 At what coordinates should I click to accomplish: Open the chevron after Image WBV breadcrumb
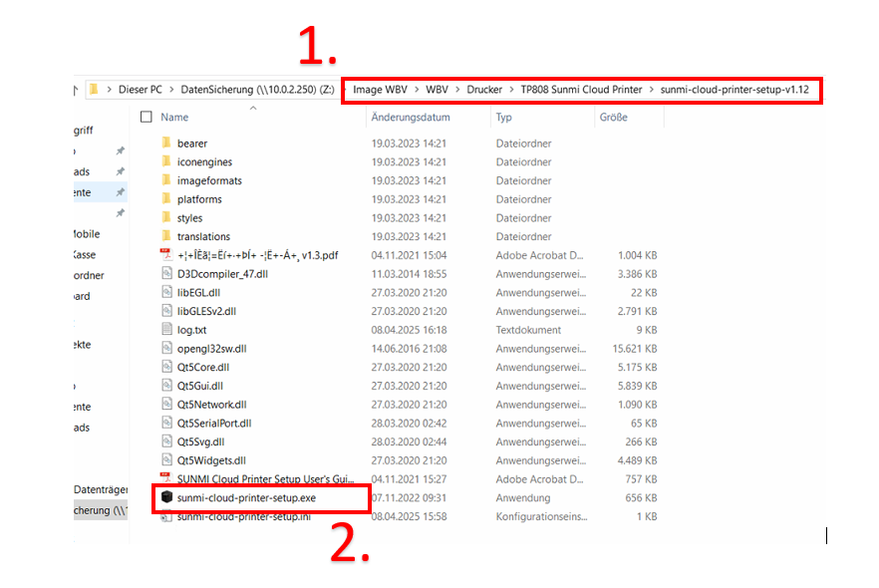[417, 90]
